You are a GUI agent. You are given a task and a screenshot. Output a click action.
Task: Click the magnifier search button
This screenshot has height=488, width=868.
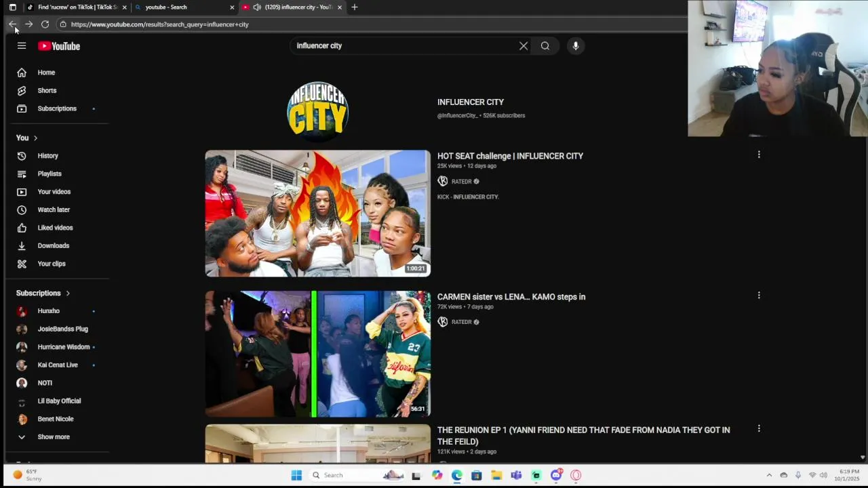(545, 46)
